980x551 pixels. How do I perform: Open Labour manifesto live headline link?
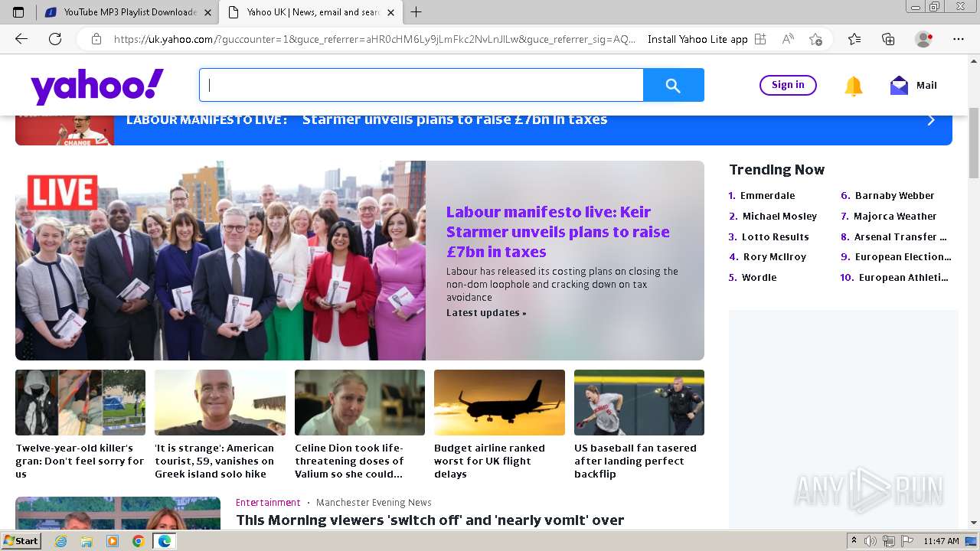click(558, 232)
